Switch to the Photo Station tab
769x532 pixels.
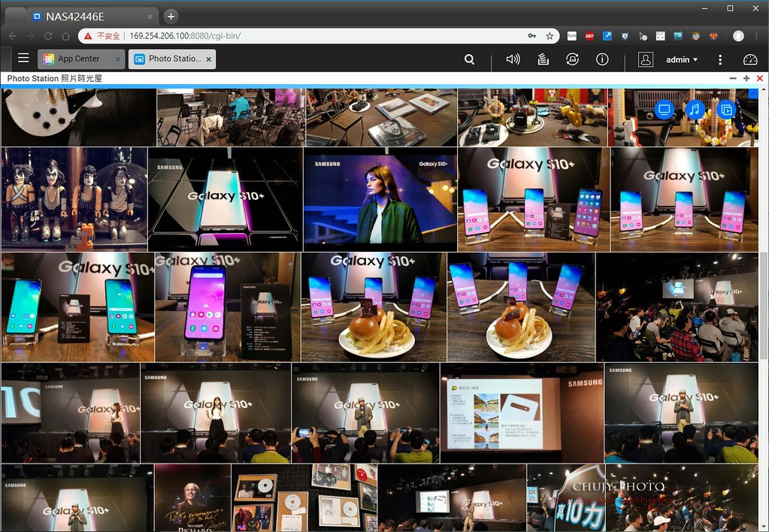[x=170, y=59]
